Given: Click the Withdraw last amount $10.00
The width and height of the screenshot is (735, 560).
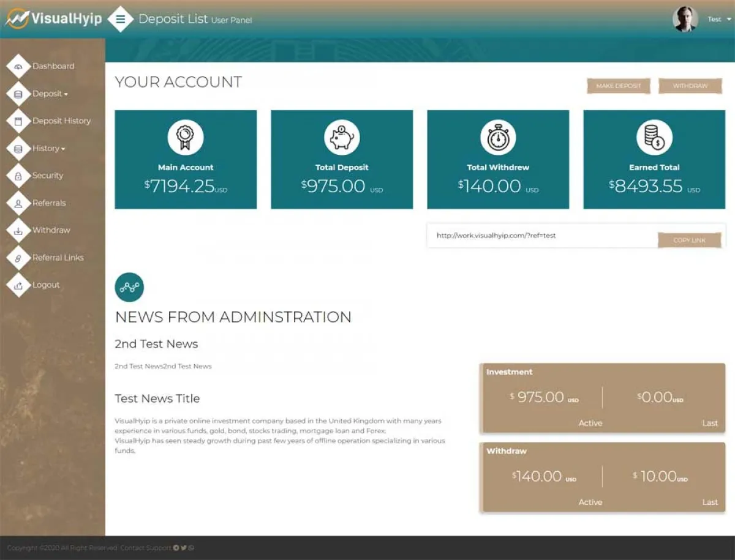Looking at the screenshot, I should pyautogui.click(x=660, y=476).
